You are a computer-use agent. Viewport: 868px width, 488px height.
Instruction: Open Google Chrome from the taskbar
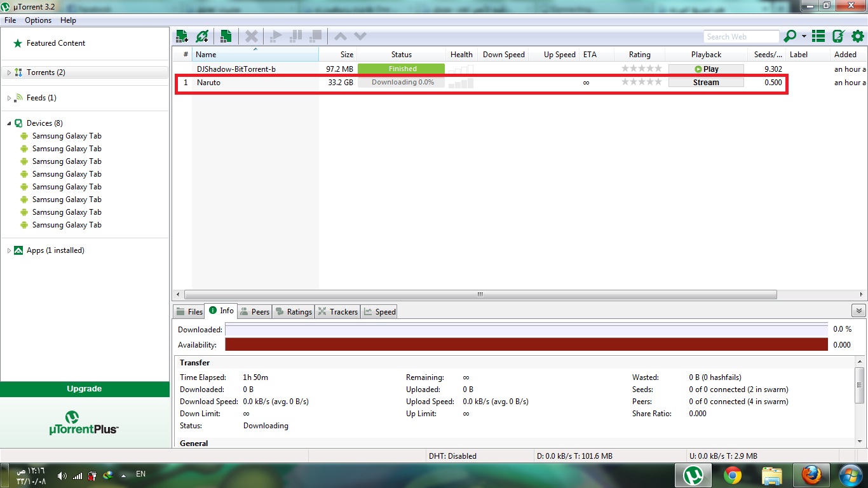click(x=732, y=475)
